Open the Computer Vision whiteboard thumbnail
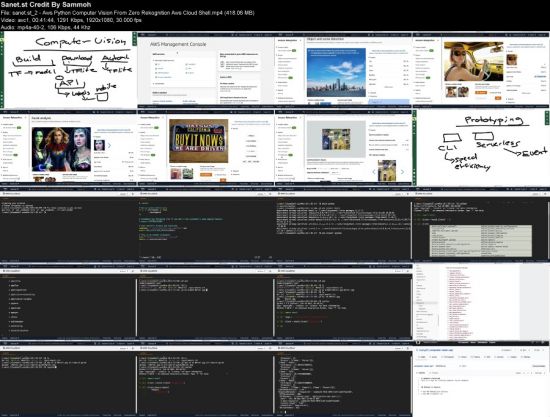Screen dimensions: 550x417 click(x=69, y=70)
